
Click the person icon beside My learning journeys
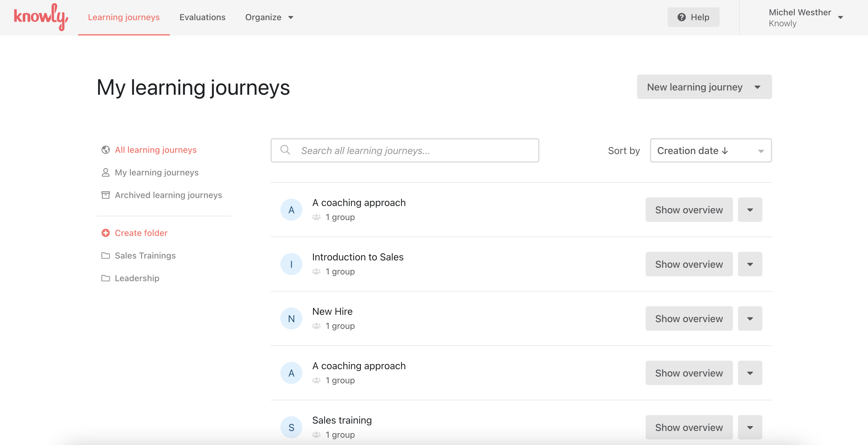pos(105,172)
